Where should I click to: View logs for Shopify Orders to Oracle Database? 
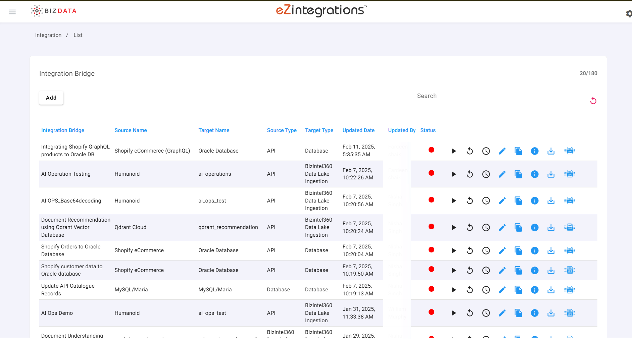click(x=569, y=250)
